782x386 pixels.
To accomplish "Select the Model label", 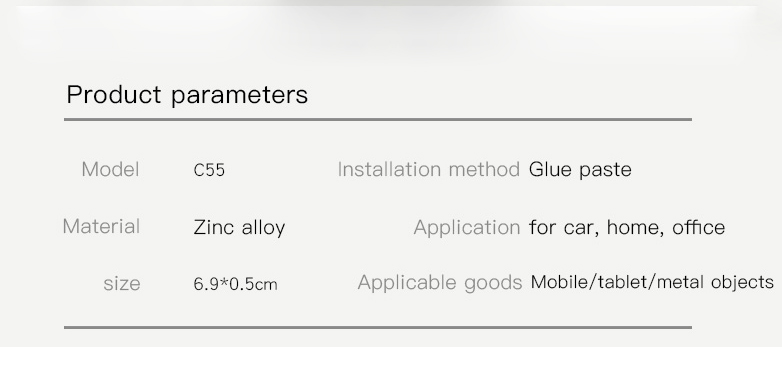I will [110, 170].
